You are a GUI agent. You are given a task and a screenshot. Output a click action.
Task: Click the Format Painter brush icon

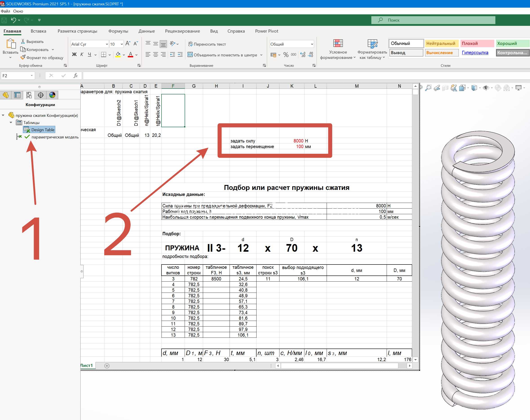(23, 58)
